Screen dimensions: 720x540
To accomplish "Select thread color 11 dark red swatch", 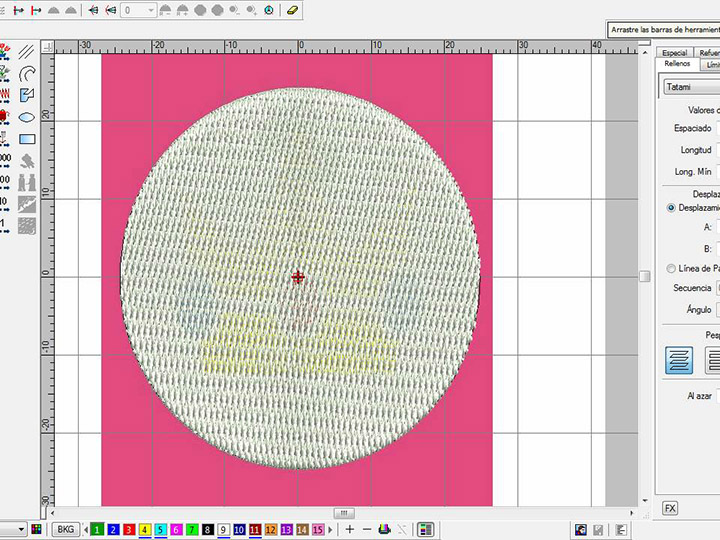I will (x=255, y=529).
